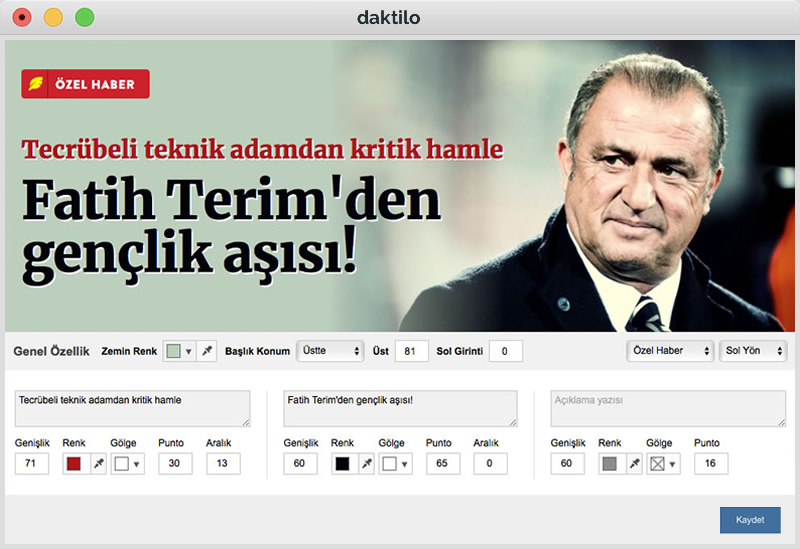Edit the headline text Fatih Terim'den
800x549 pixels.
click(401, 408)
